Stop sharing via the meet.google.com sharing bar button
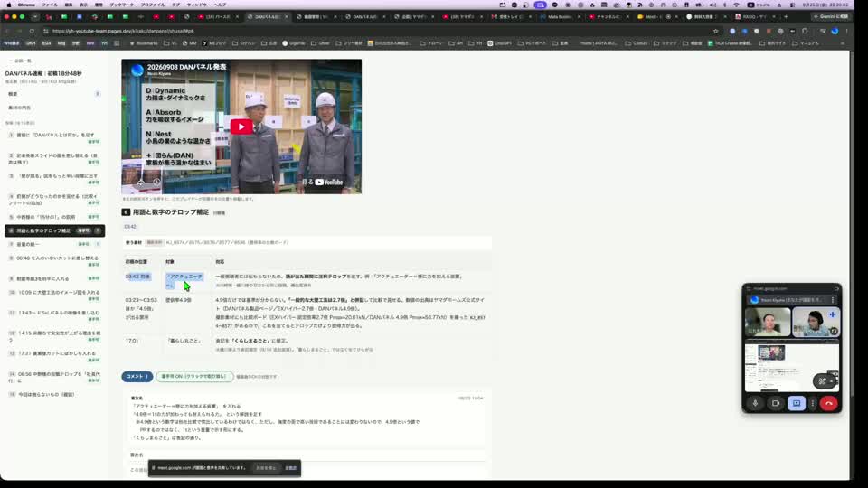868x488 pixels. pyautogui.click(x=266, y=468)
